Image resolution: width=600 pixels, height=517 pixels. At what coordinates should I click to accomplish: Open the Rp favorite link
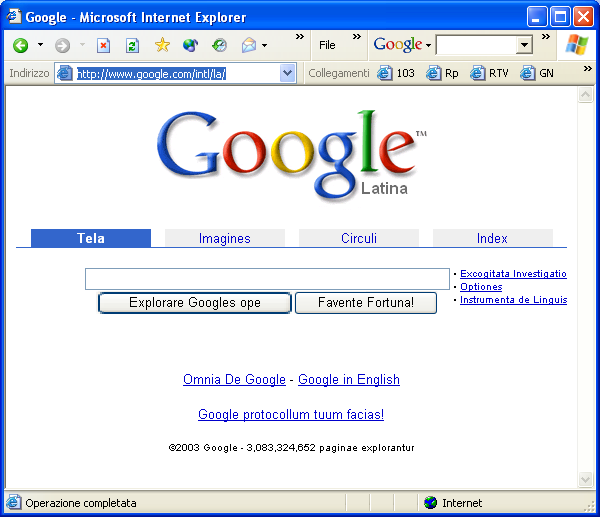pyautogui.click(x=443, y=73)
